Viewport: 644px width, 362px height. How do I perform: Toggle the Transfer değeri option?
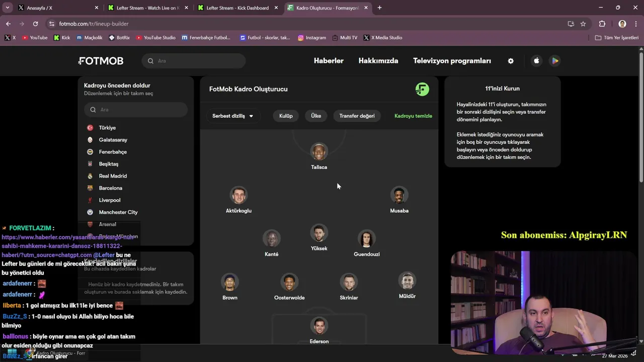[x=357, y=116]
